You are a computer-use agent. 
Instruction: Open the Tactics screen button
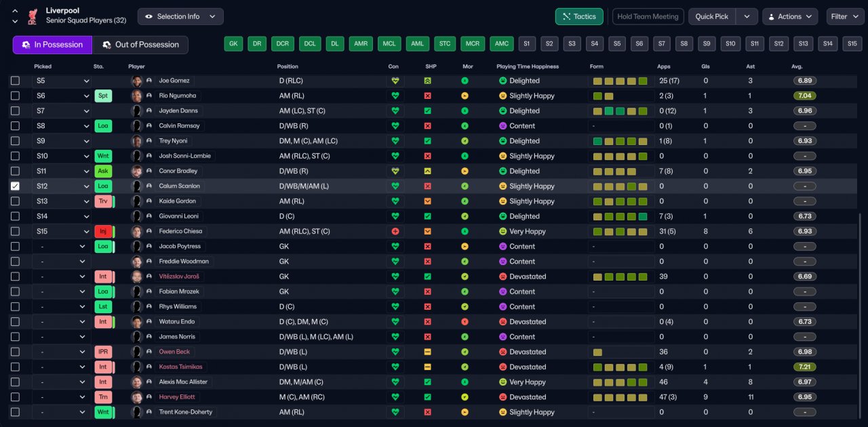point(579,16)
